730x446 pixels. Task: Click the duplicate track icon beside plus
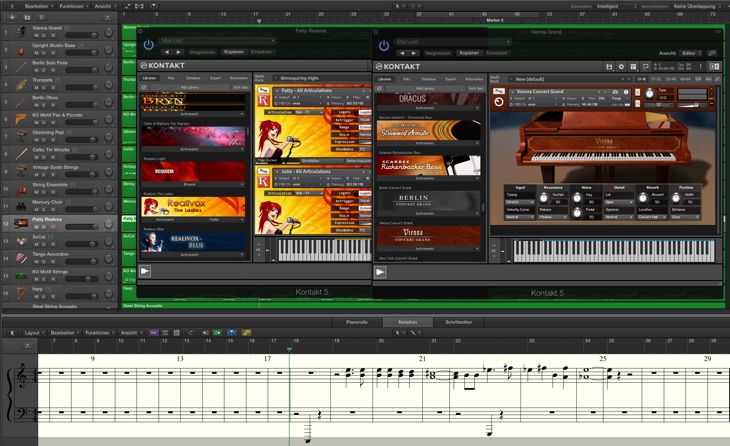27,17
